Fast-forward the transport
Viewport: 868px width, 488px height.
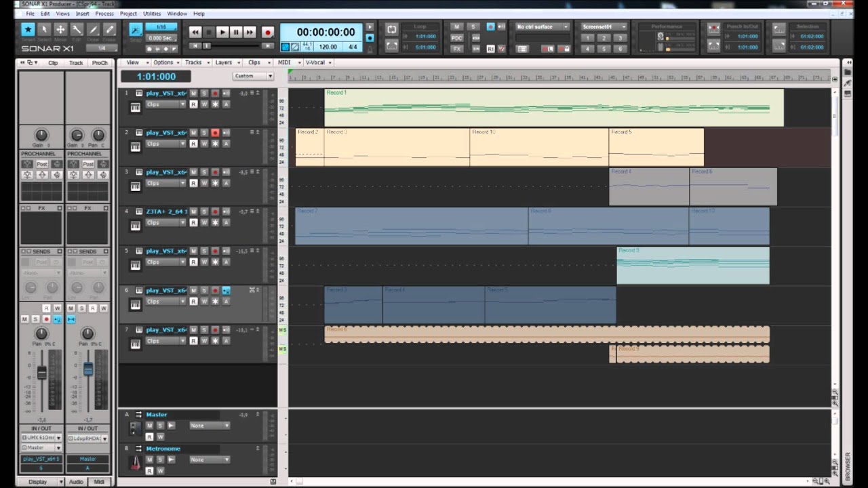click(x=250, y=32)
